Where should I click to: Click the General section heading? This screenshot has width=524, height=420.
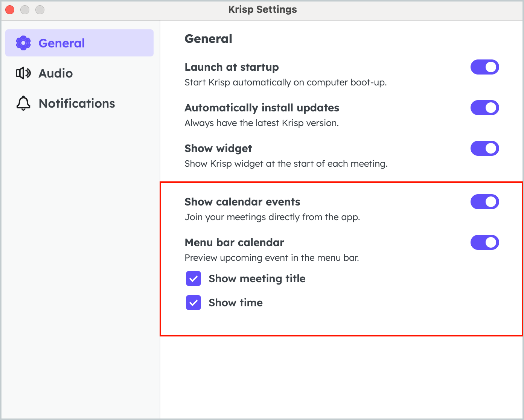coord(208,38)
